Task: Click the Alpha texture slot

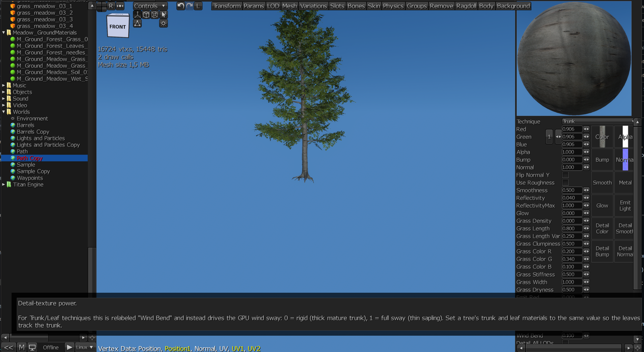Action: coord(625,137)
